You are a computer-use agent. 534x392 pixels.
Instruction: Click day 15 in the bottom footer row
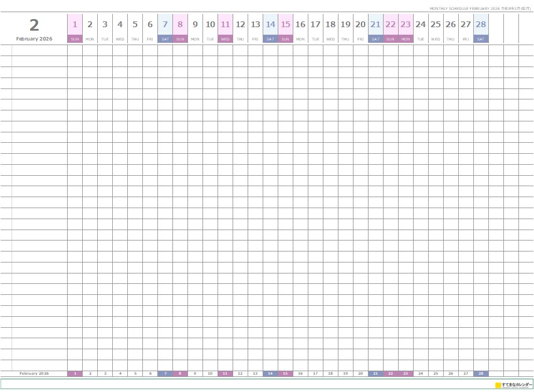coord(285,373)
